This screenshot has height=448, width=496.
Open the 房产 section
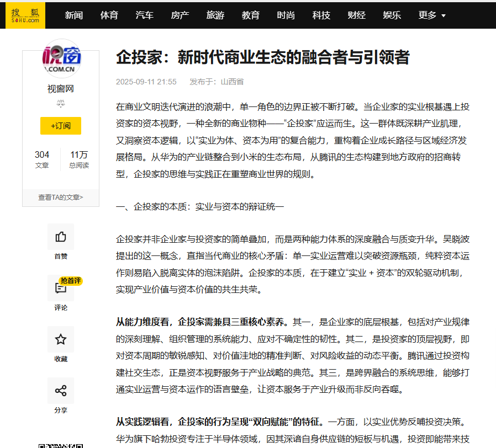coord(180,15)
